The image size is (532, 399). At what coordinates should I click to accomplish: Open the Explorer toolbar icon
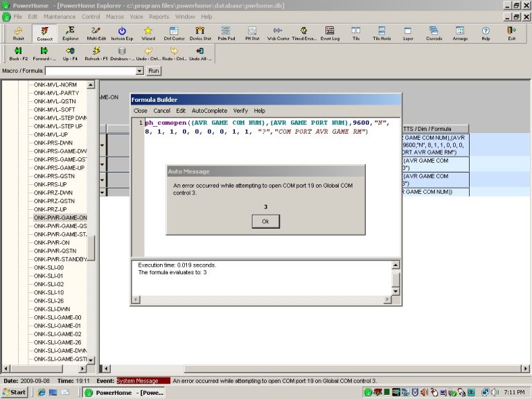point(70,33)
